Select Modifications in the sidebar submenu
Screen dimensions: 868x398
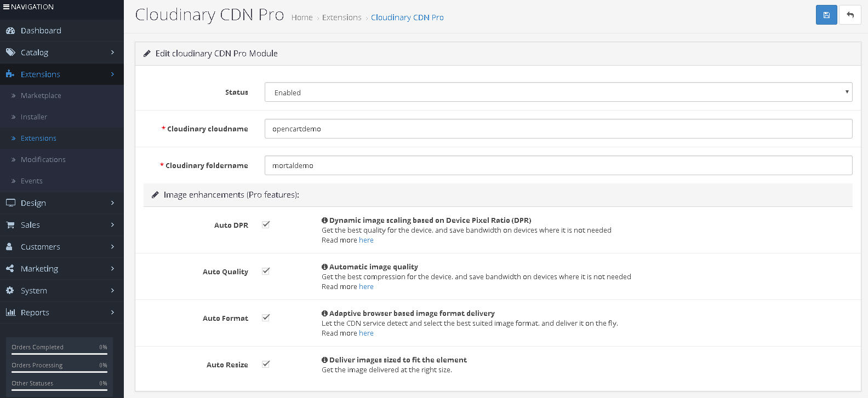pos(43,159)
